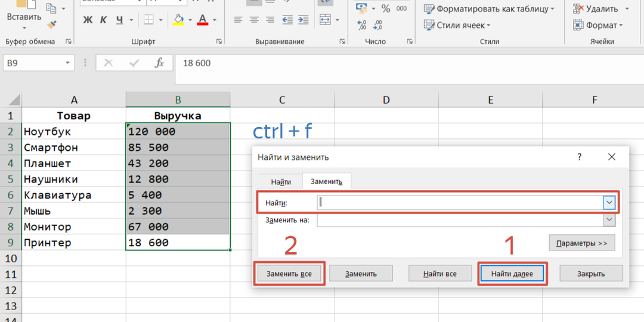Click the single Заменить button
The image size is (644, 322).
(x=361, y=274)
